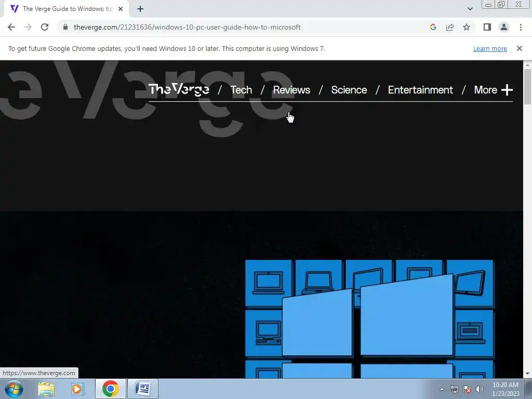The image size is (532, 399).
Task: Go to The Verge home logo
Action: [179, 89]
